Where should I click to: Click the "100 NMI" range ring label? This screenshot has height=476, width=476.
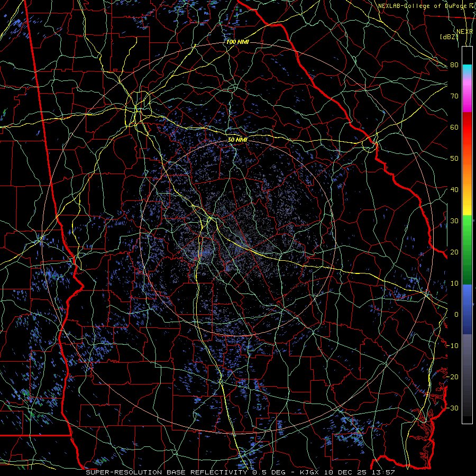click(237, 42)
